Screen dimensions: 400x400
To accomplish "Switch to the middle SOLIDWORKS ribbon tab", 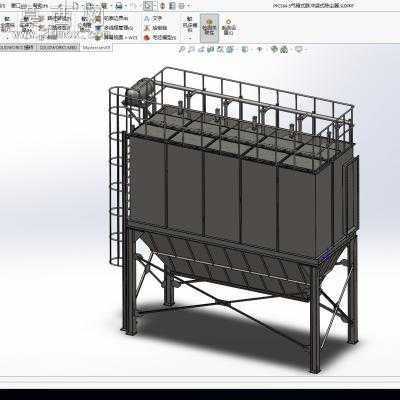I will pos(59,47).
